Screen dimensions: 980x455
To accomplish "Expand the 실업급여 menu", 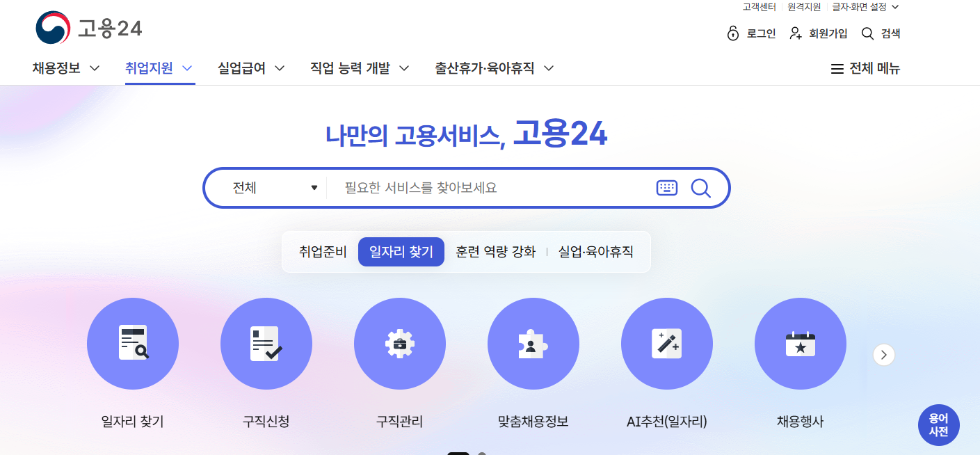I will 251,68.
